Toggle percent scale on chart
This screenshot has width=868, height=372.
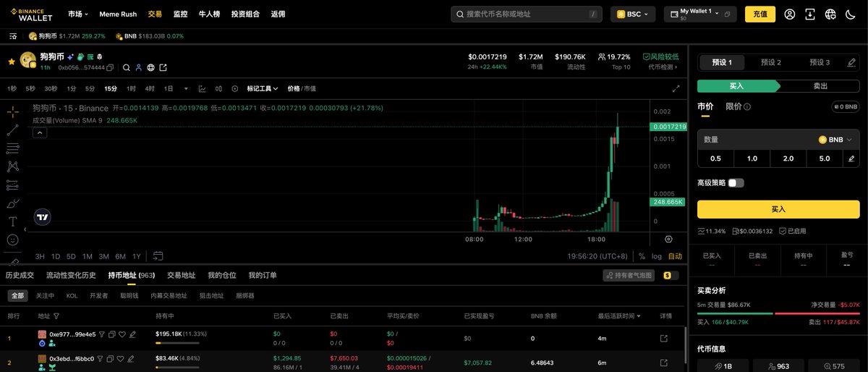point(642,256)
